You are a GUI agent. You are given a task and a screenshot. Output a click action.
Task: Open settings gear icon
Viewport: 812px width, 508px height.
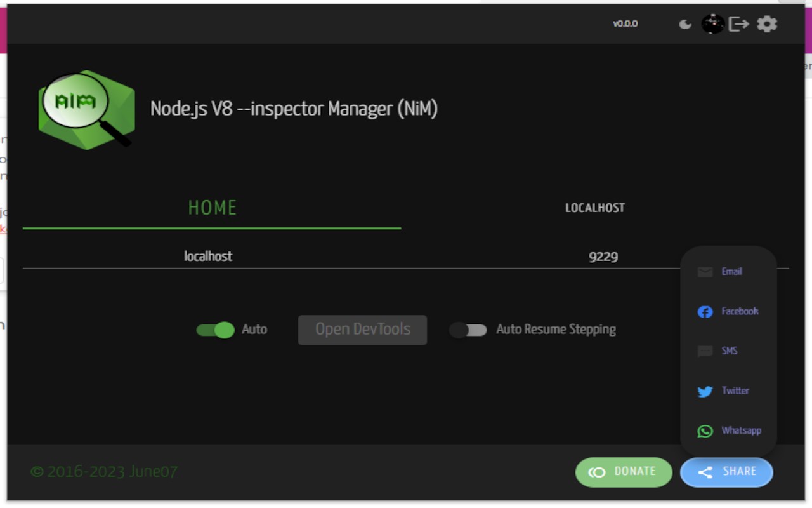pos(767,24)
